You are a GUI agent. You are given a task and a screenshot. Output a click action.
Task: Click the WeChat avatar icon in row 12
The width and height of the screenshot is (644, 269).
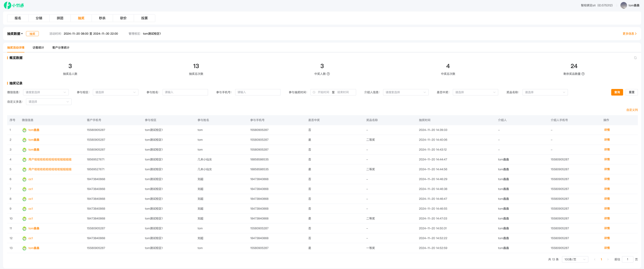[24, 239]
